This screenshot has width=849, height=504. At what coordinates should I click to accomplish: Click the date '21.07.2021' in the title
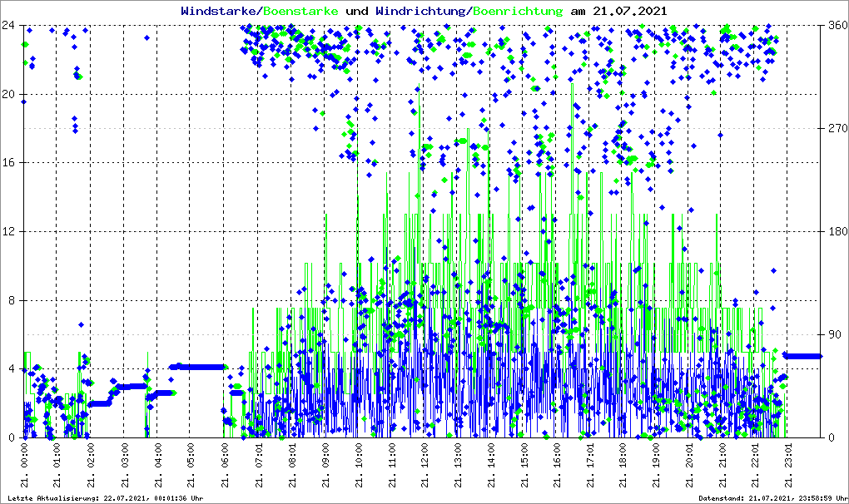[629, 12]
